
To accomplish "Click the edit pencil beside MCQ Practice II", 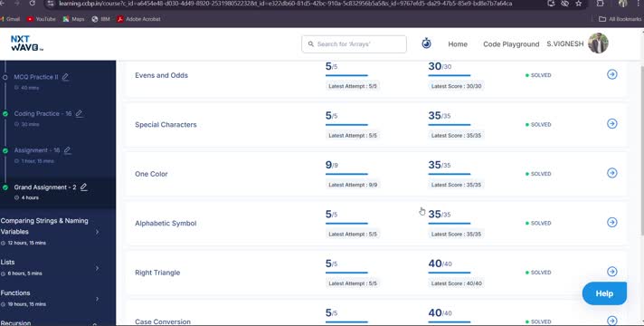I will 65,77.
